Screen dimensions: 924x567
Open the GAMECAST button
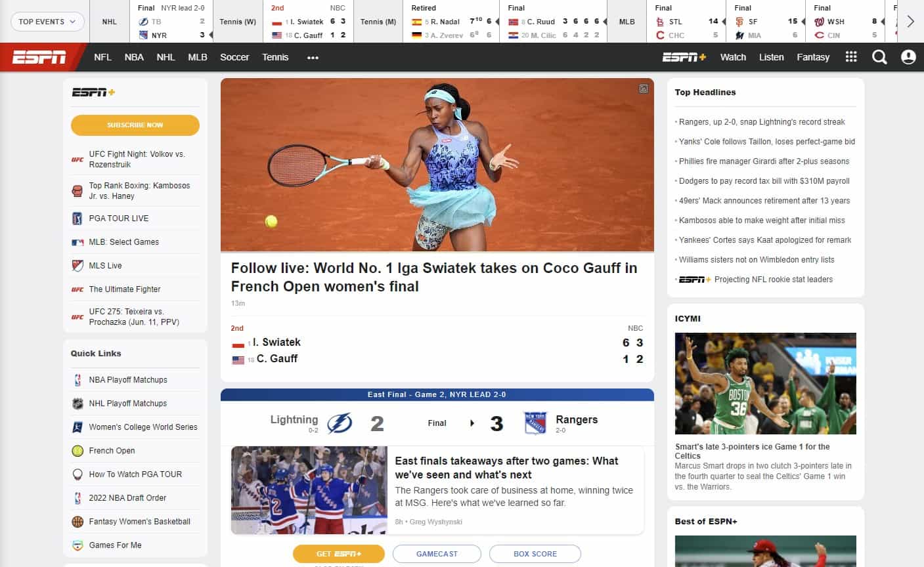coord(437,554)
